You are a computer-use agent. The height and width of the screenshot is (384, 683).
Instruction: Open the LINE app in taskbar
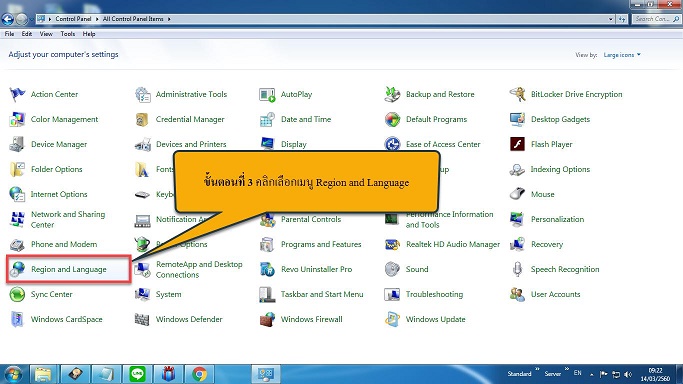[x=137, y=374]
